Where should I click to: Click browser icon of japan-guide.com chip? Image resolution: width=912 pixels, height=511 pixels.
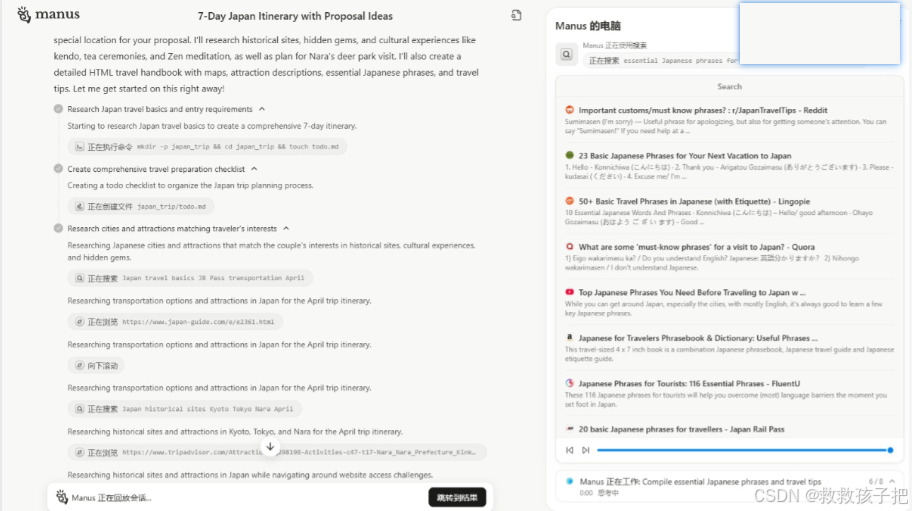pos(80,322)
